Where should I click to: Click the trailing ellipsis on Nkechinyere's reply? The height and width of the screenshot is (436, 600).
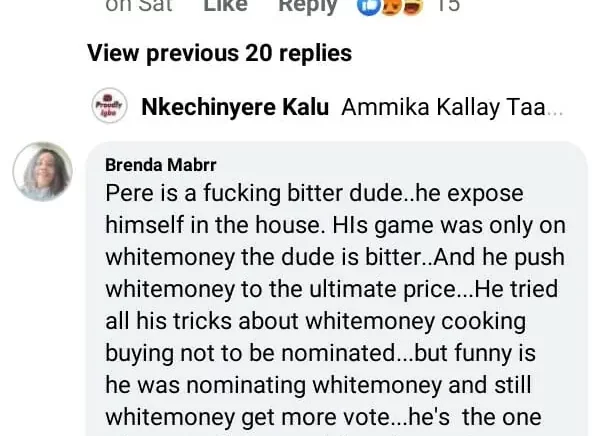click(556, 109)
